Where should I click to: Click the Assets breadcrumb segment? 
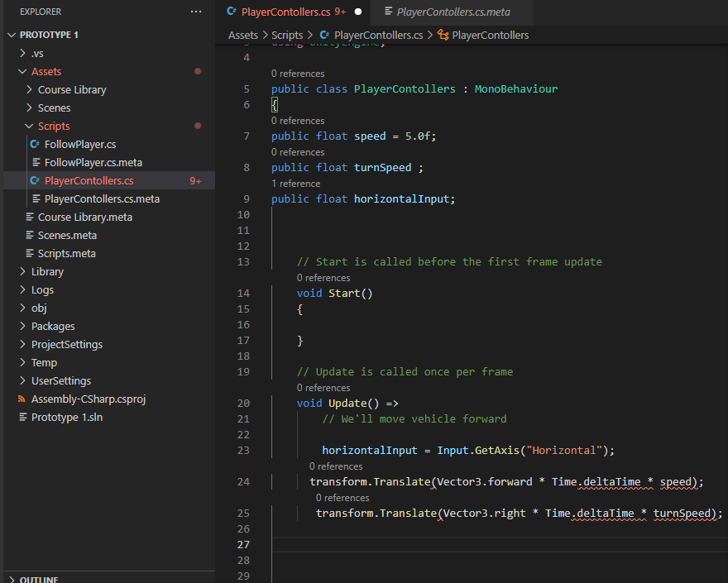(x=243, y=35)
